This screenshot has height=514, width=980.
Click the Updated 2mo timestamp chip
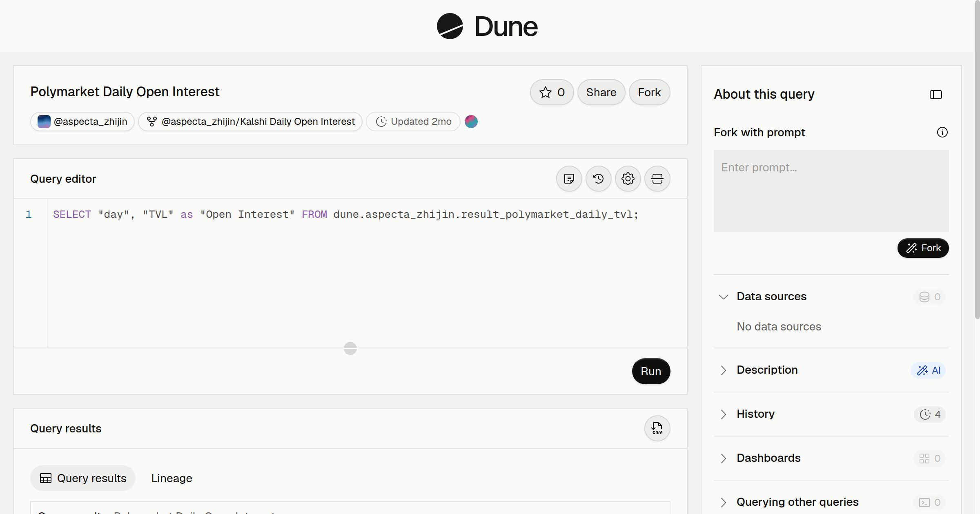(x=413, y=122)
